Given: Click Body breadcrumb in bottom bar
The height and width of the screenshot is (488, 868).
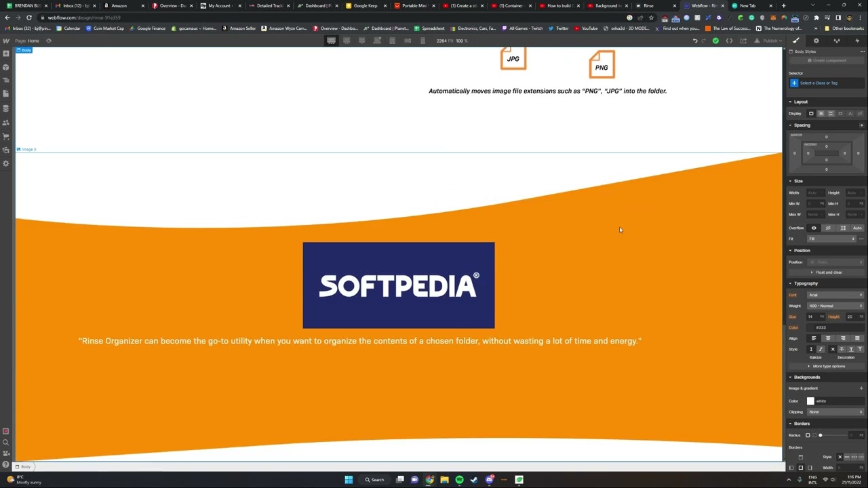Looking at the screenshot, I should pyautogui.click(x=24, y=466).
